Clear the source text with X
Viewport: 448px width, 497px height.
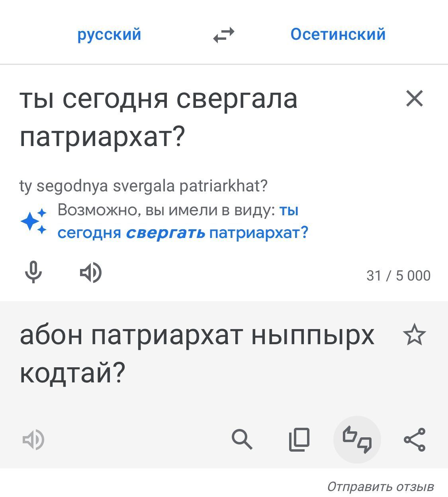pyautogui.click(x=415, y=98)
